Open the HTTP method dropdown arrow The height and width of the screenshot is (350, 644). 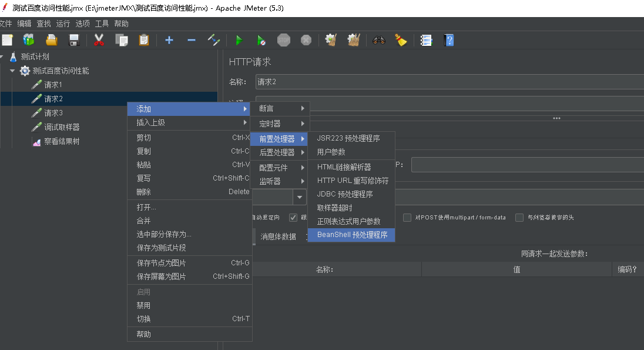point(300,198)
